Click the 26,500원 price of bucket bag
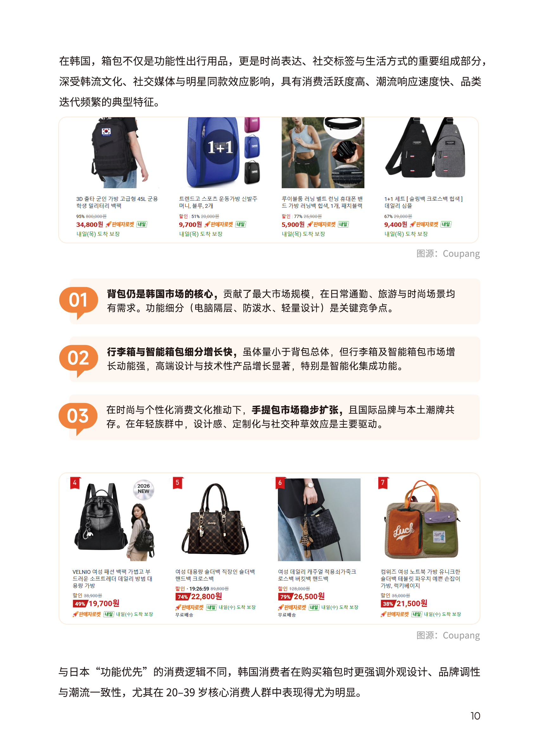The image size is (539, 756). (x=309, y=596)
